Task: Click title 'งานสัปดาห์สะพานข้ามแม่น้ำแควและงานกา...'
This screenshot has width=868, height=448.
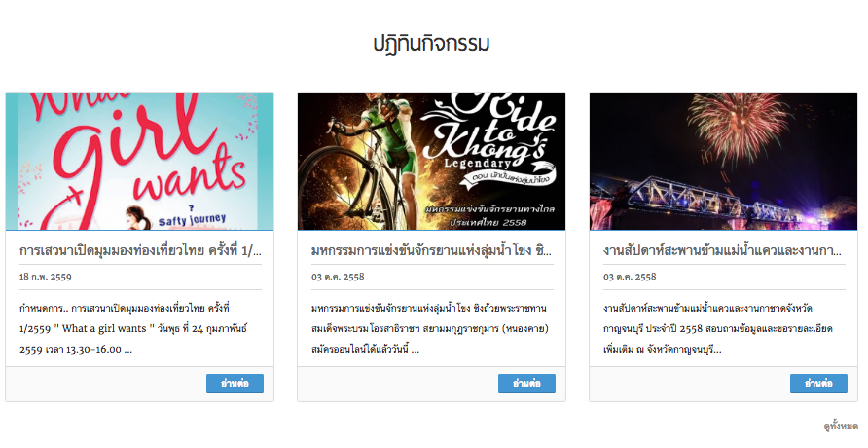Action: click(722, 251)
